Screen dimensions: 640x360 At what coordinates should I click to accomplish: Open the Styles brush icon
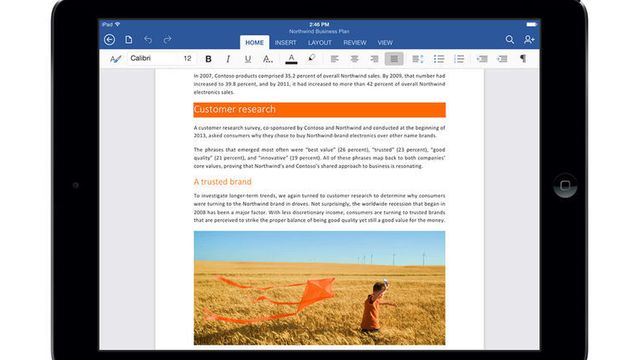point(116,59)
